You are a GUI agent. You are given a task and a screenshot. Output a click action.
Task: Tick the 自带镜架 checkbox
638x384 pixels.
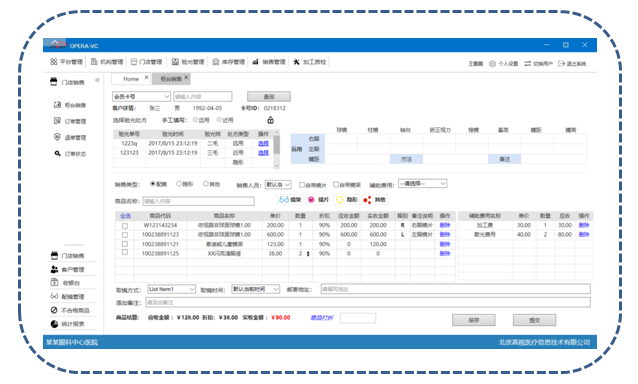(x=336, y=184)
